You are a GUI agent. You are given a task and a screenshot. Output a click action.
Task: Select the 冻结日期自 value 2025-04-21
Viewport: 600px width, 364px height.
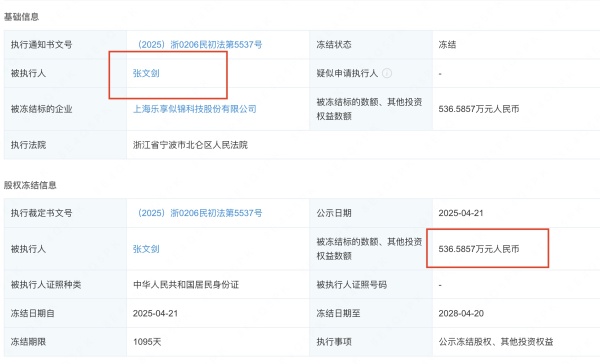[x=155, y=313]
